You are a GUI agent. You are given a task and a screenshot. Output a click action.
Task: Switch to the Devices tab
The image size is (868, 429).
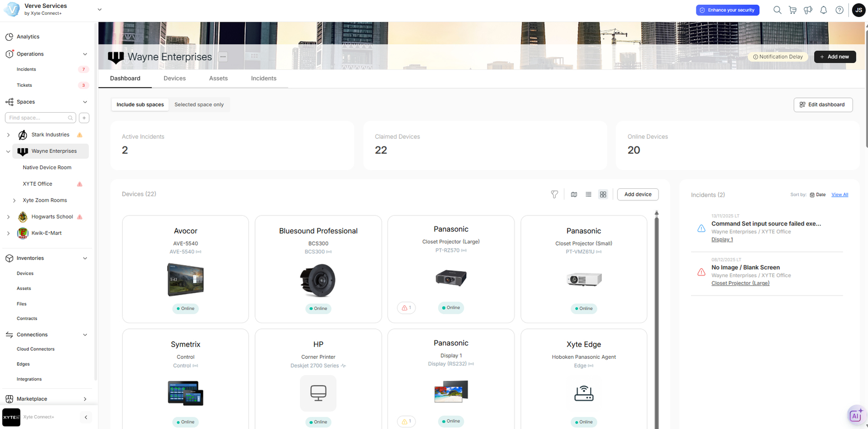175,78
